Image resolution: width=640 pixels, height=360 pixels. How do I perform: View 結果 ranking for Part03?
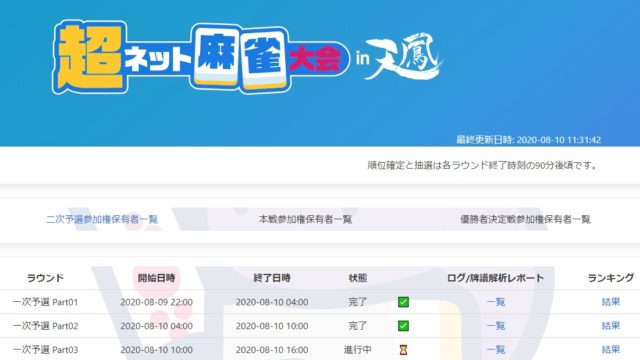[x=611, y=350]
